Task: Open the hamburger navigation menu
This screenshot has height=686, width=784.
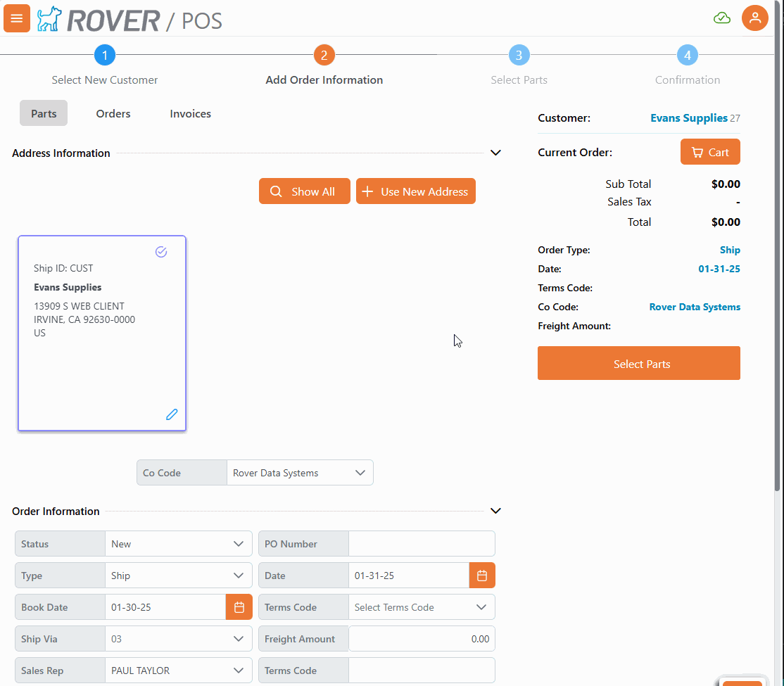Action: pyautogui.click(x=17, y=18)
